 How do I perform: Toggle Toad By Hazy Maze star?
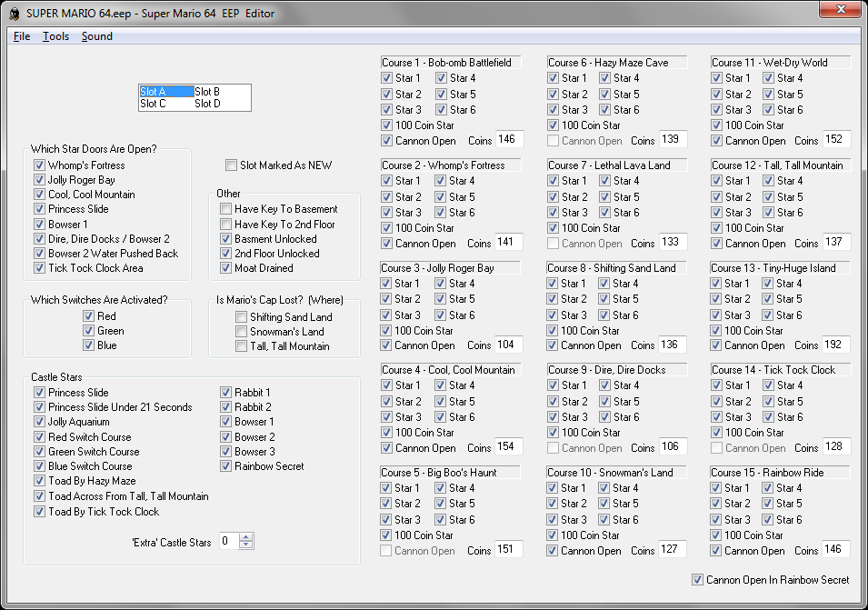[39, 481]
